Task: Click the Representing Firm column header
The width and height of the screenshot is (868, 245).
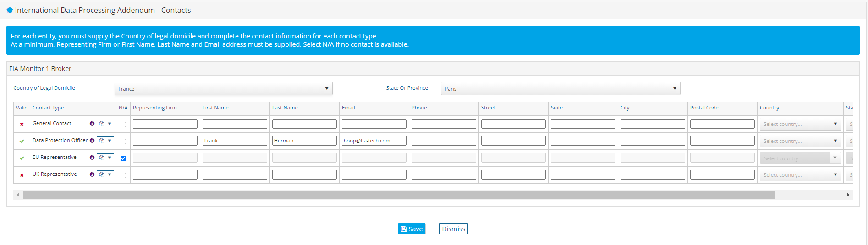Action: [x=155, y=108]
